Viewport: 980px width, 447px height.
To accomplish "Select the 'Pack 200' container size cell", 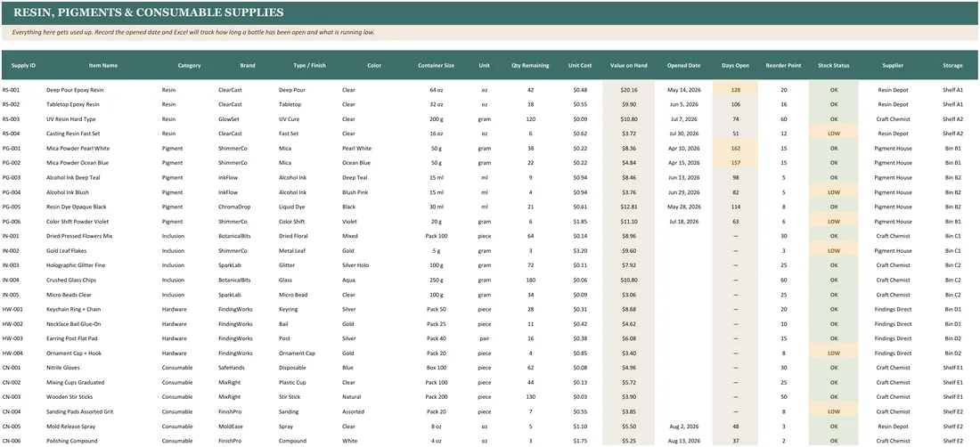I will click(437, 397).
